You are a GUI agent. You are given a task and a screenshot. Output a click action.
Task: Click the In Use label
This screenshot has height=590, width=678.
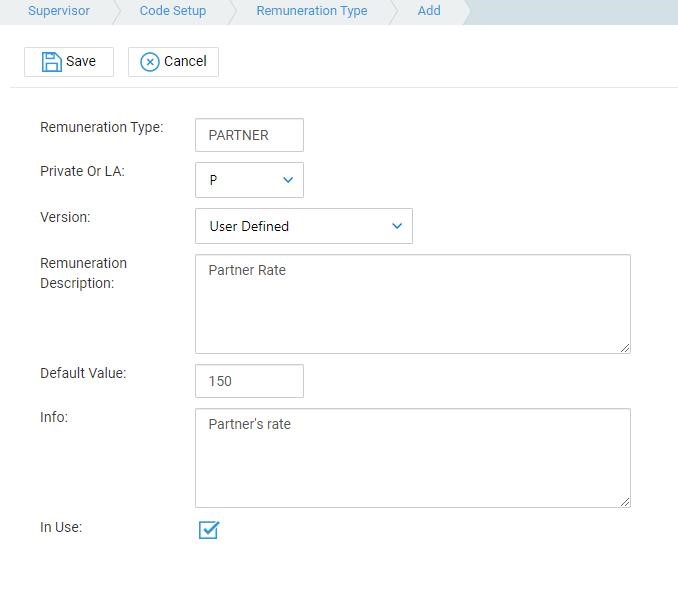[x=61, y=527]
